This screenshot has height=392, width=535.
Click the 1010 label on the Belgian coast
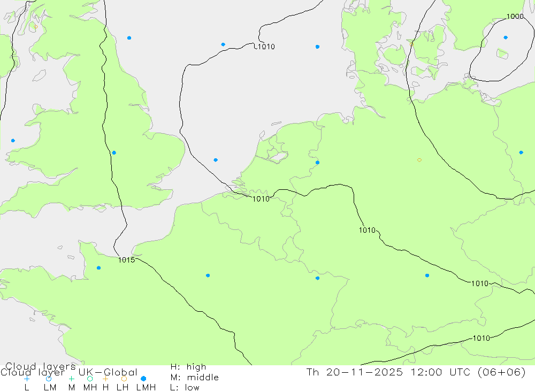pyautogui.click(x=261, y=199)
